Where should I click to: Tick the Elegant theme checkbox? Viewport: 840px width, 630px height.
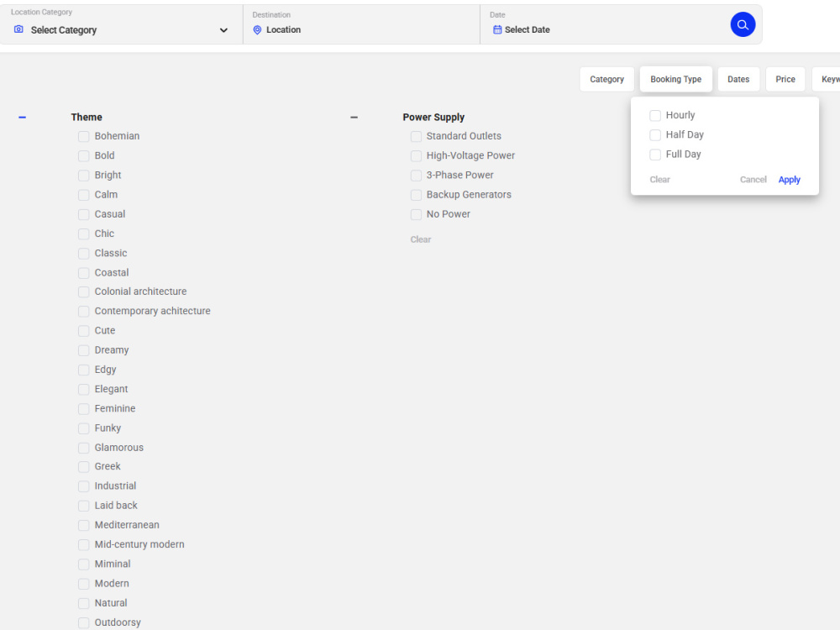83,390
